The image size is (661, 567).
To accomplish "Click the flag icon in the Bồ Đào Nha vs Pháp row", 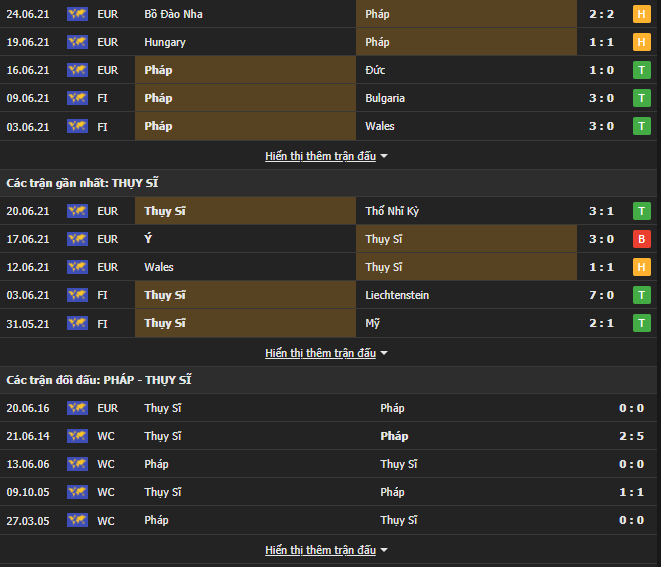I will click(x=77, y=14).
